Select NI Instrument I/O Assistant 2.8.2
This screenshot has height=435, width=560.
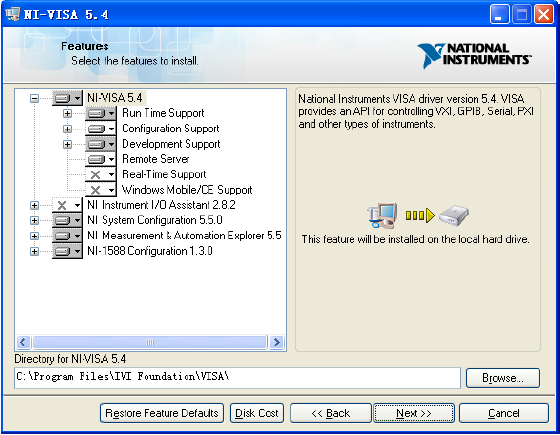[x=161, y=205]
